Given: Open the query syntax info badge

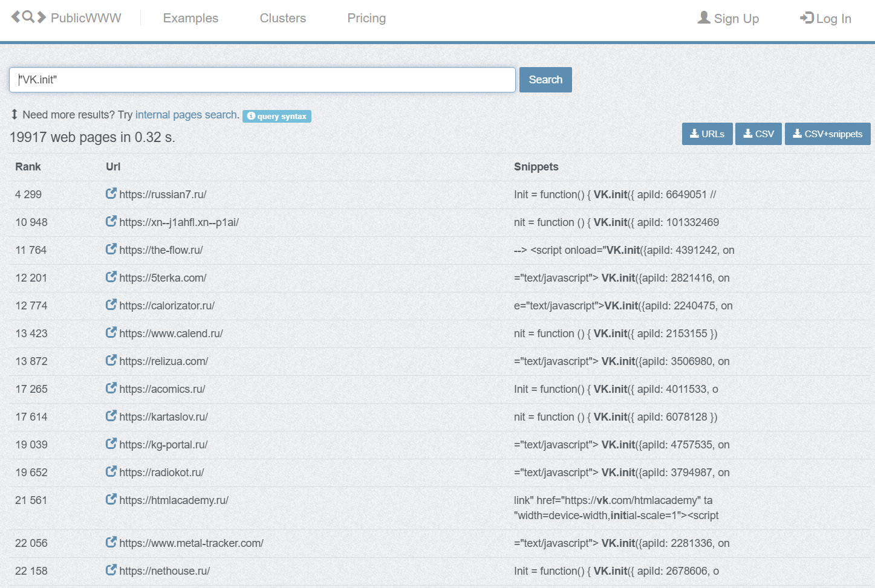Looking at the screenshot, I should point(277,116).
